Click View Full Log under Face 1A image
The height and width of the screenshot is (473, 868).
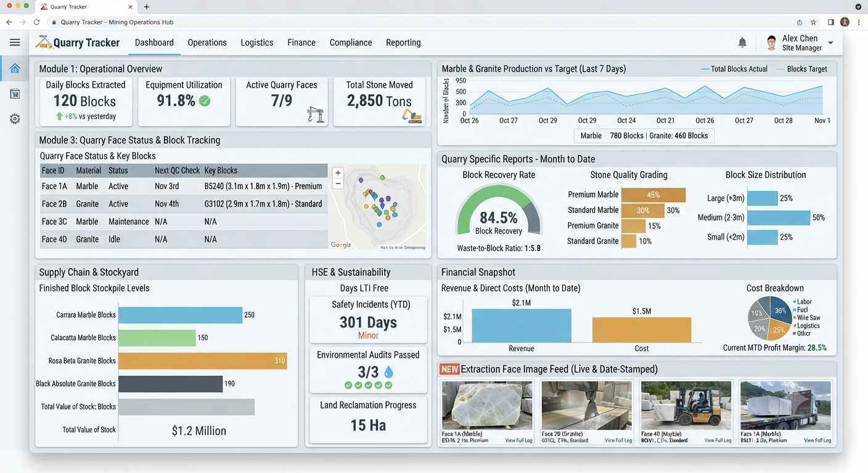(518, 440)
